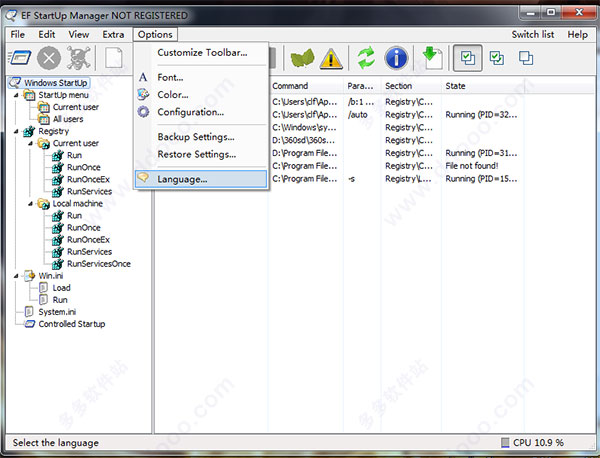The width and height of the screenshot is (600, 458).
Task: Select Current user under StartUp menu
Action: (x=75, y=107)
